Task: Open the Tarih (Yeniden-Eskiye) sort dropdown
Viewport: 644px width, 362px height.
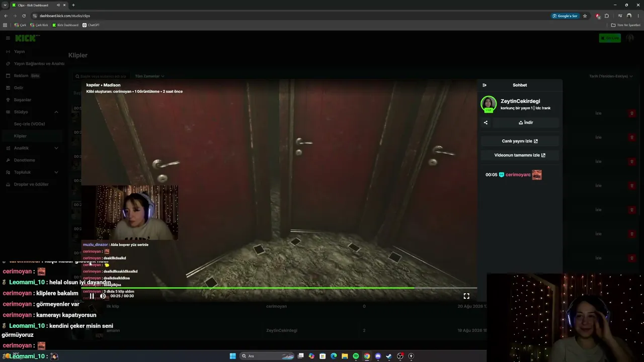Action: 611,76
